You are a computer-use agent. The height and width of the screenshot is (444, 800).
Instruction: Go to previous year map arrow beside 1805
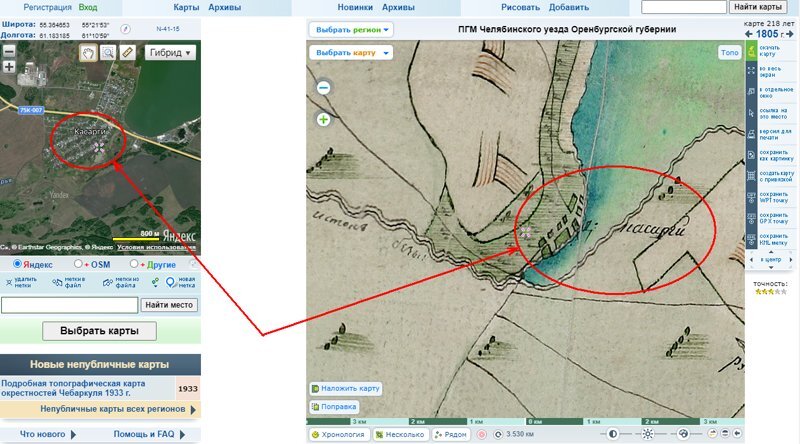click(x=748, y=34)
